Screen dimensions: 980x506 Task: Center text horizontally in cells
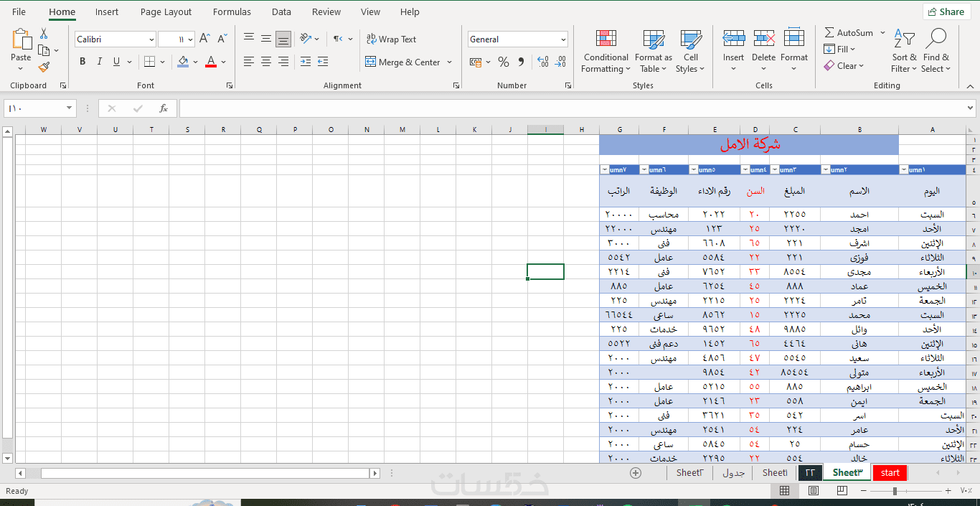coord(266,62)
